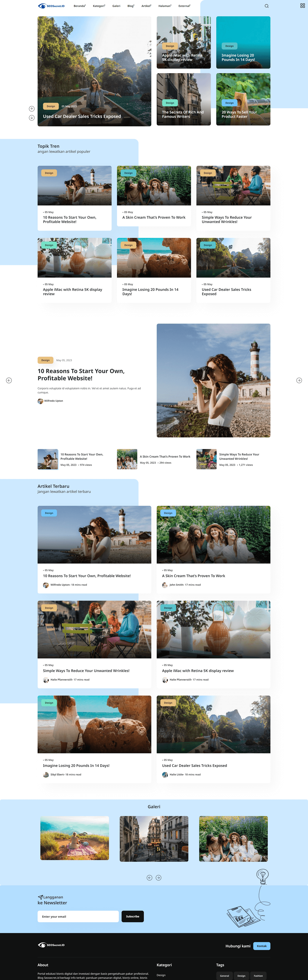This screenshot has width=308, height=980.
Task: Go to next featured article arrow
Action: tap(299, 380)
